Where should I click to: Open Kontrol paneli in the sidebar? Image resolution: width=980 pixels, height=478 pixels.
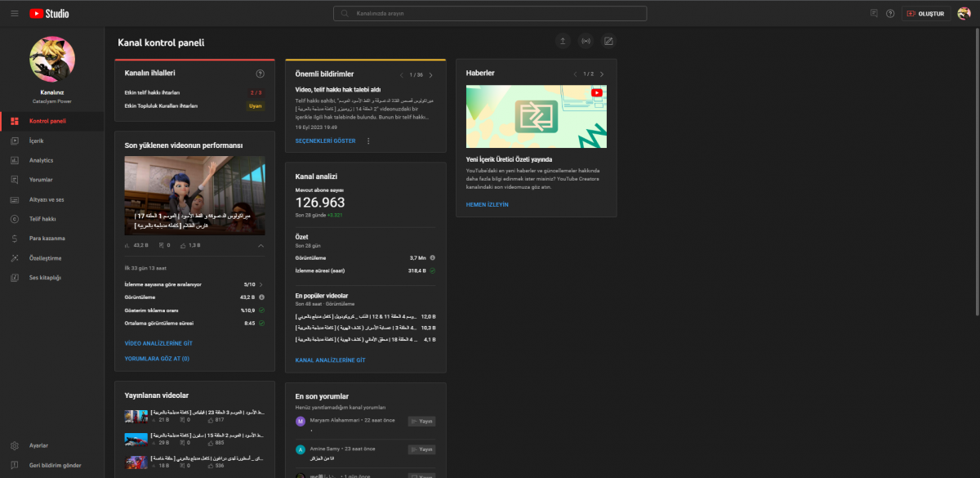pyautogui.click(x=52, y=121)
